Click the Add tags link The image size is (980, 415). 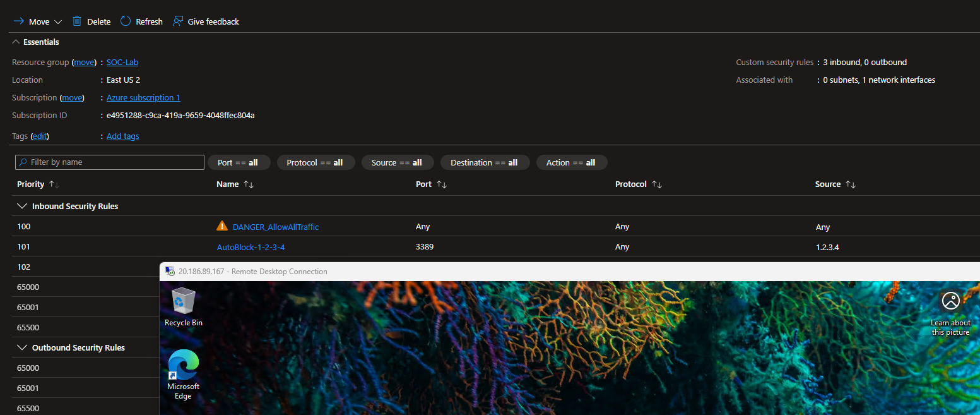click(x=122, y=136)
